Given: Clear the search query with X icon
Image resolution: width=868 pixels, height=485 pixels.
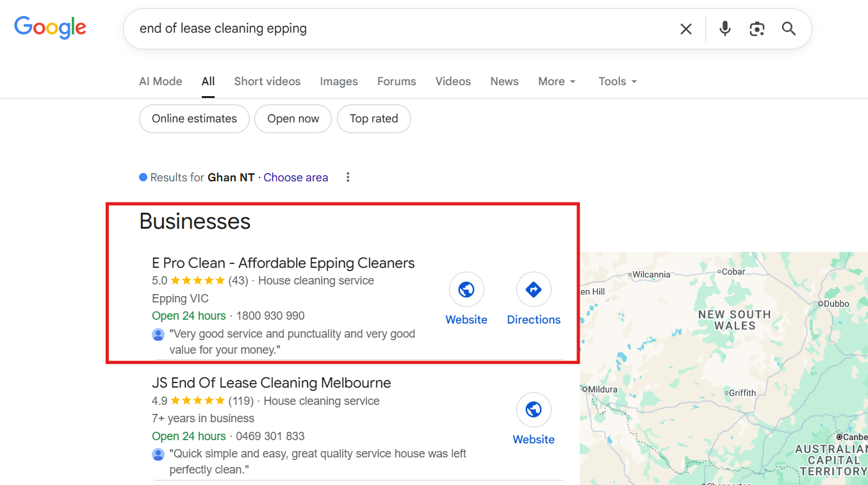Looking at the screenshot, I should click(x=685, y=29).
